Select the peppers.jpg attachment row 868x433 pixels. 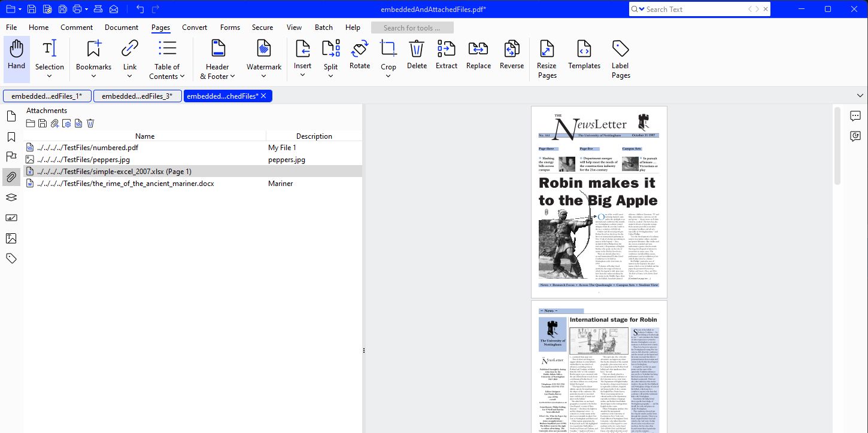click(x=193, y=160)
